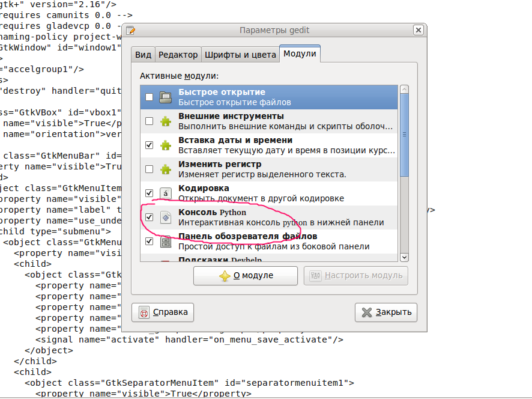The width and height of the screenshot is (532, 399).
Task: Open the Шрифты и цвета tab
Action: point(240,55)
